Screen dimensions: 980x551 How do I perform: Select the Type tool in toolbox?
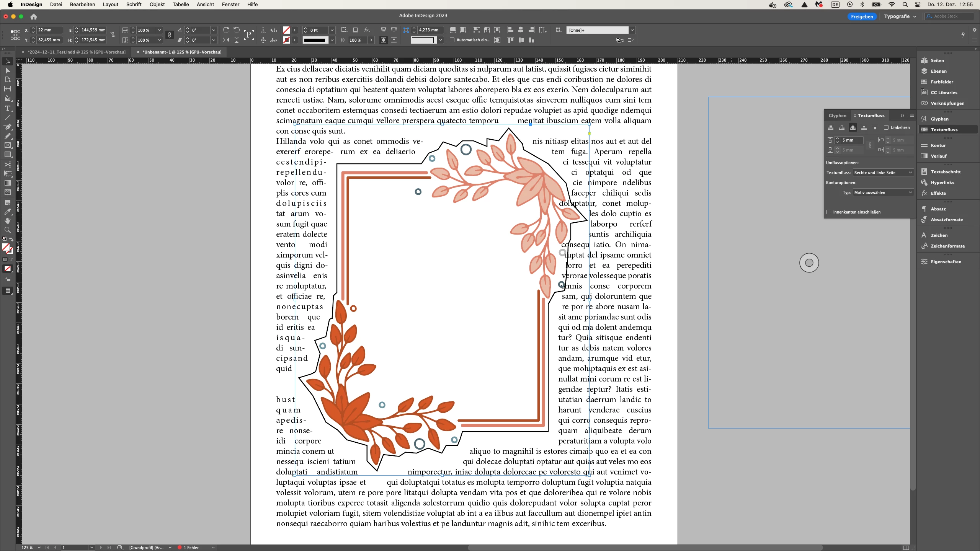7,108
